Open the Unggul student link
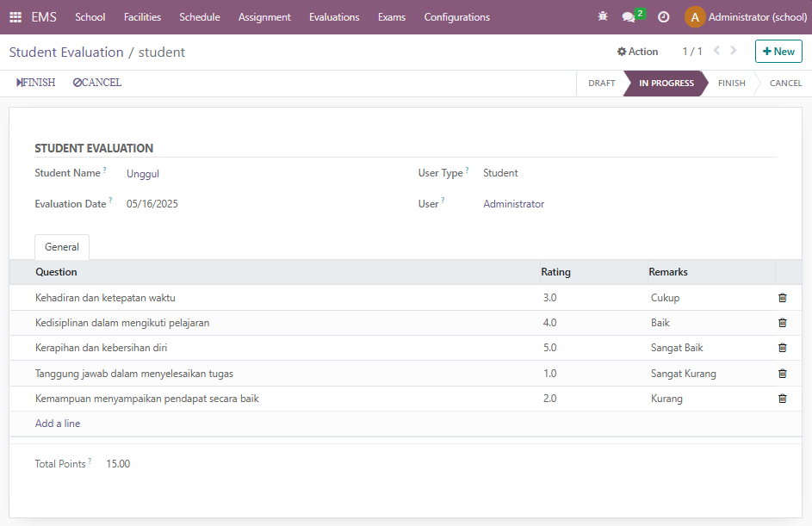Screen dimensions: 812x526 (143, 173)
